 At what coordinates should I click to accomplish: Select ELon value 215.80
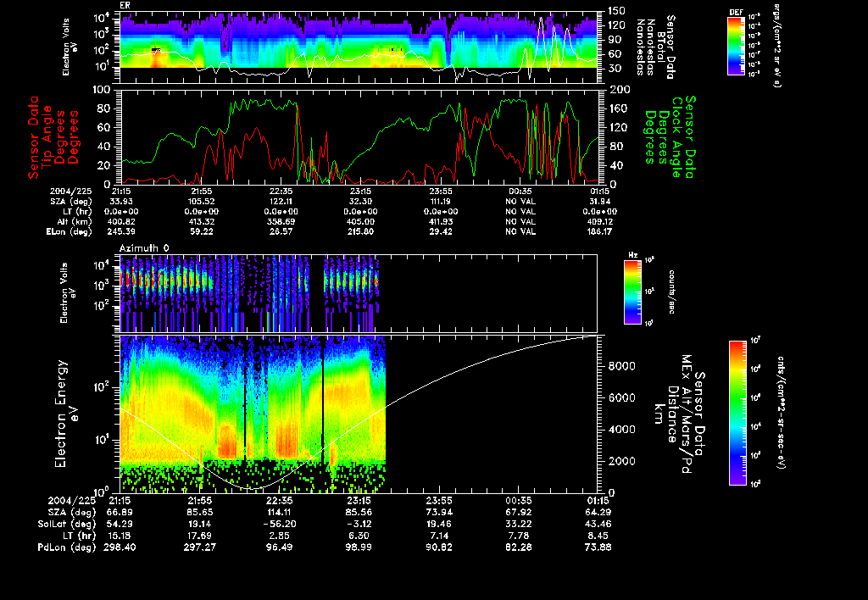(x=360, y=232)
